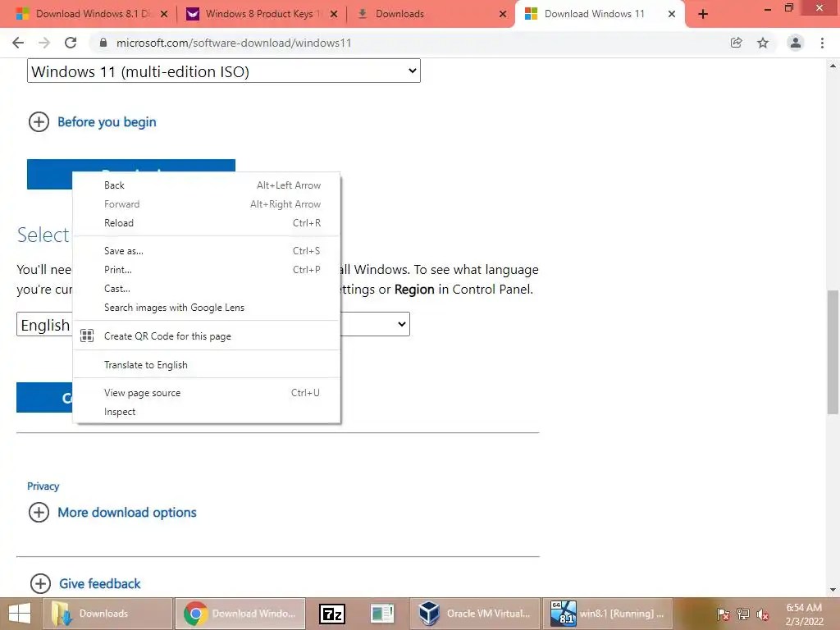
Task: Click the page vertical scrollbar thumb
Action: click(x=833, y=352)
